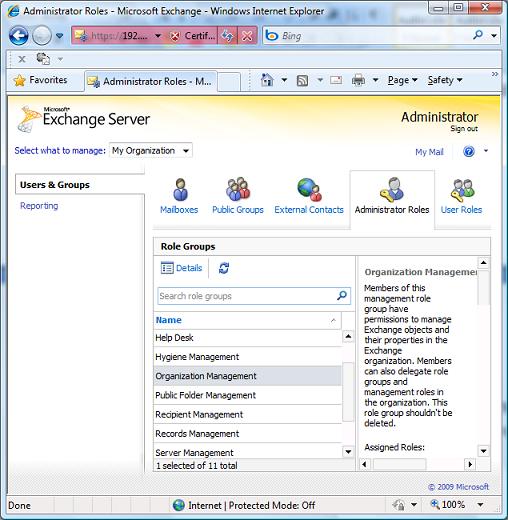The image size is (508, 520).
Task: Open the recent pages dropdown arrow
Action: pos(59,36)
